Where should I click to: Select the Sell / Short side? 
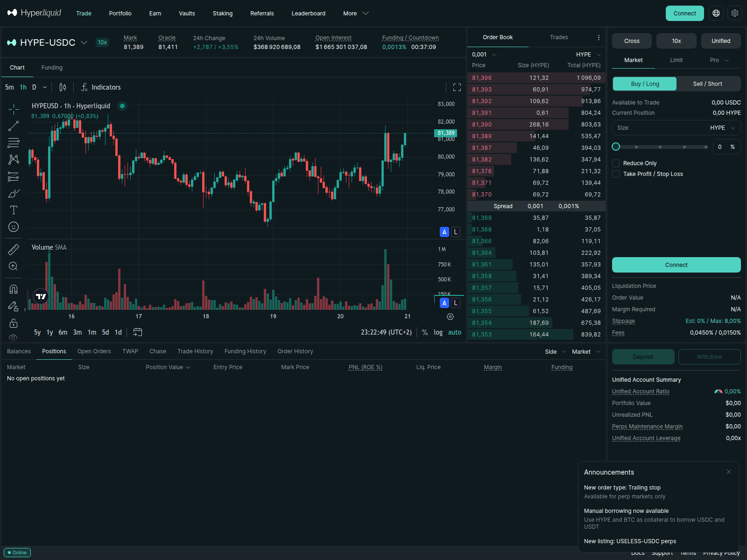[x=708, y=84]
